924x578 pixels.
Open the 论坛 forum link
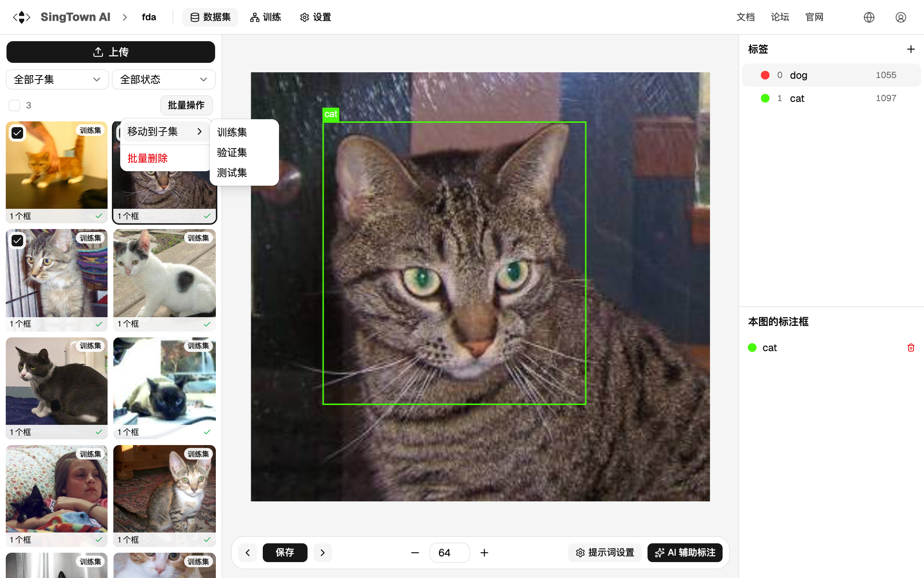(780, 17)
